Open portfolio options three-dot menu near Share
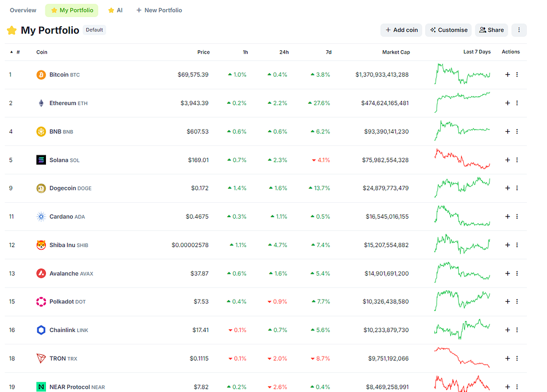Image resolution: width=547 pixels, height=392 pixels. coord(519,30)
